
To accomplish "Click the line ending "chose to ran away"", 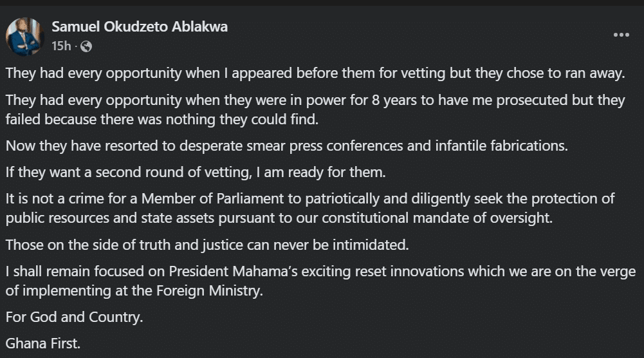I will [315, 73].
